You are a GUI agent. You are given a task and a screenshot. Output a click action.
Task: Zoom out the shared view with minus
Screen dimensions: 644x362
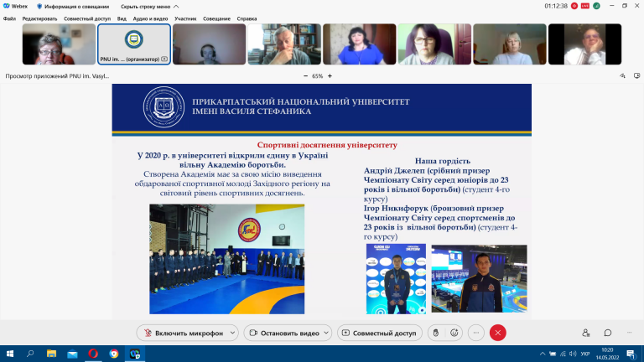305,76
